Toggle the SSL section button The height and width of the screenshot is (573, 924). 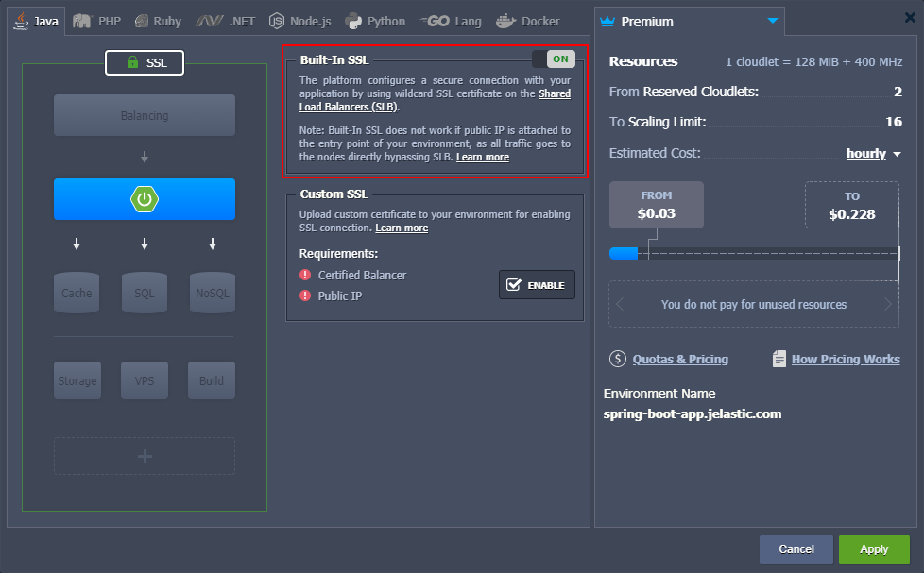pos(145,62)
